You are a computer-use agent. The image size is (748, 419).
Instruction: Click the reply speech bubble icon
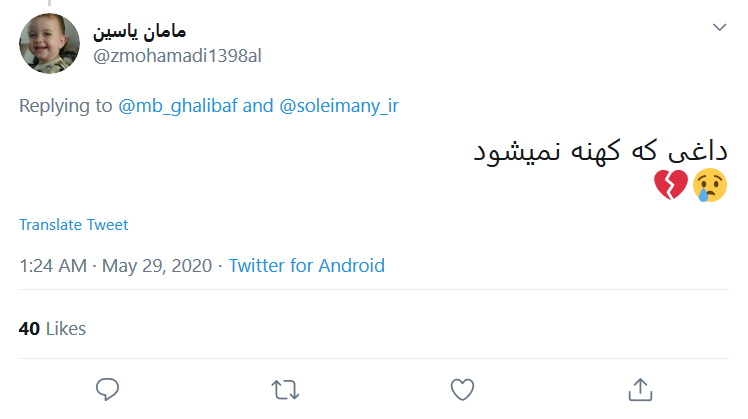tap(108, 387)
